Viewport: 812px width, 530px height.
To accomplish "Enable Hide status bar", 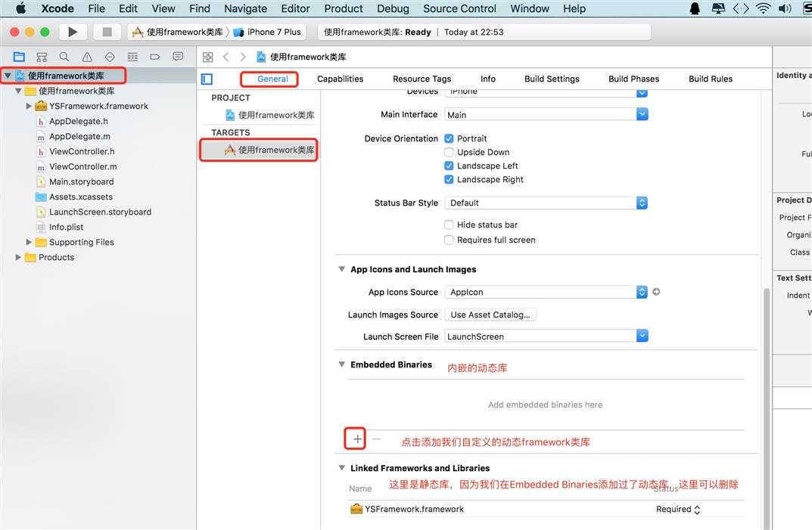I will (x=449, y=225).
